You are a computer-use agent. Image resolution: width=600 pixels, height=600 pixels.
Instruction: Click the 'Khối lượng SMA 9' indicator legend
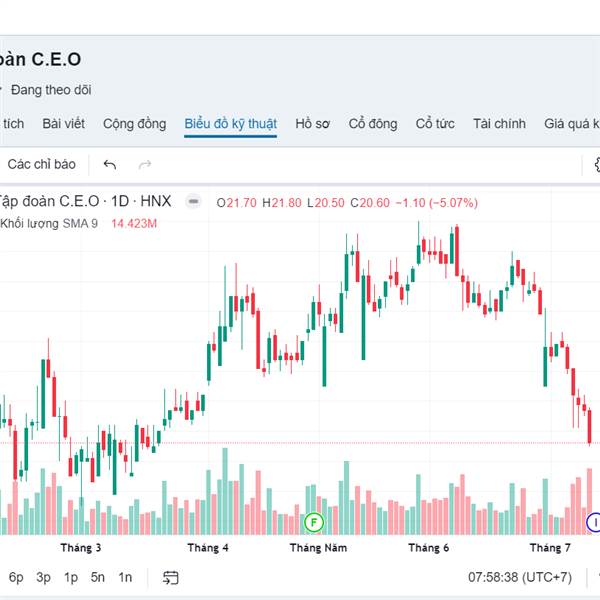point(50,223)
